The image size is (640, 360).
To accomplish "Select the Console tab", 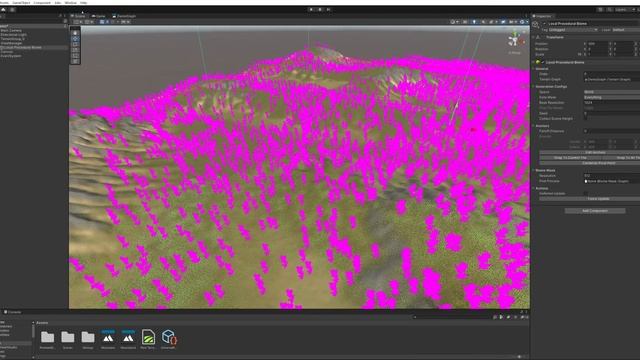I will pyautogui.click(x=12, y=312).
